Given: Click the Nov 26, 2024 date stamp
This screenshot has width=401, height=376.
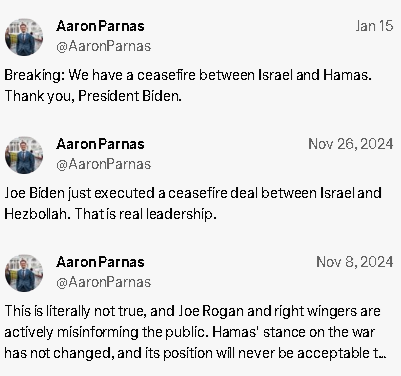Looking at the screenshot, I should coord(351,144).
